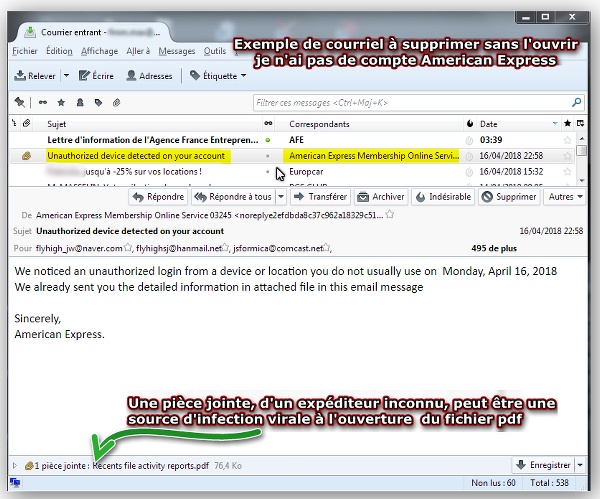Open the Fichier menu
The width and height of the screenshot is (600, 499).
tap(24, 51)
